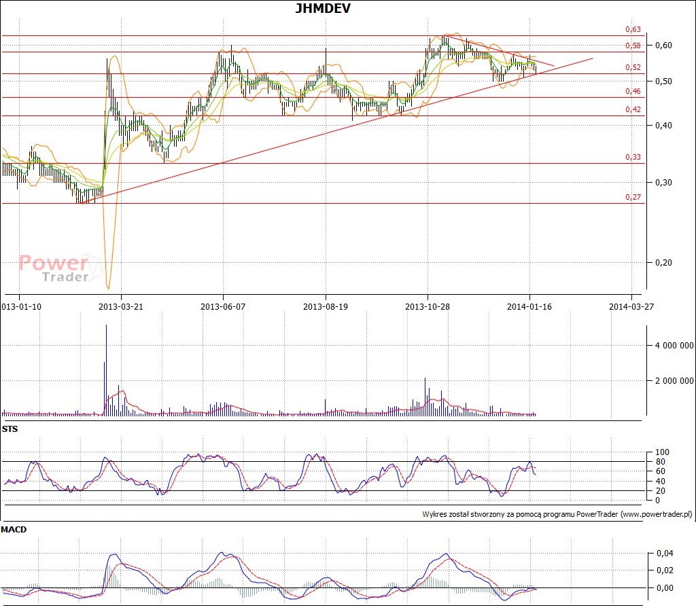Viewport: 696px width, 616px height.
Task: Click the 0,40 price axis value
Action: click(x=663, y=126)
